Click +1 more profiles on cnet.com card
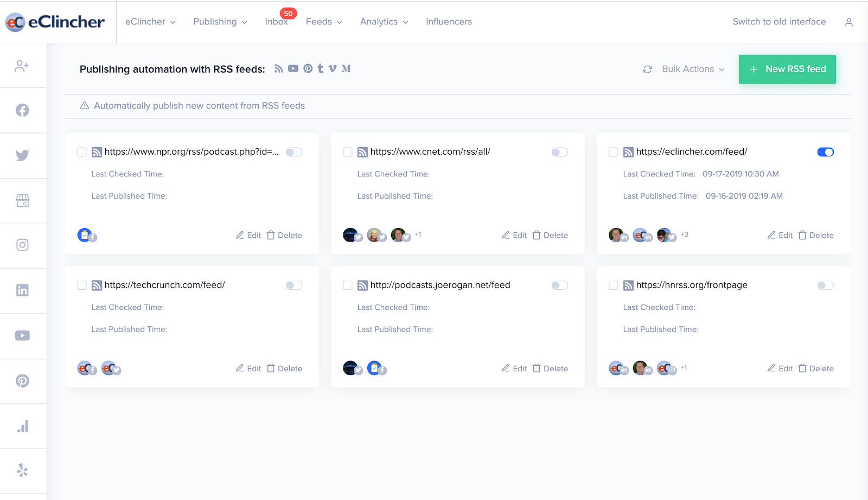Image resolution: width=868 pixels, height=500 pixels. point(418,235)
